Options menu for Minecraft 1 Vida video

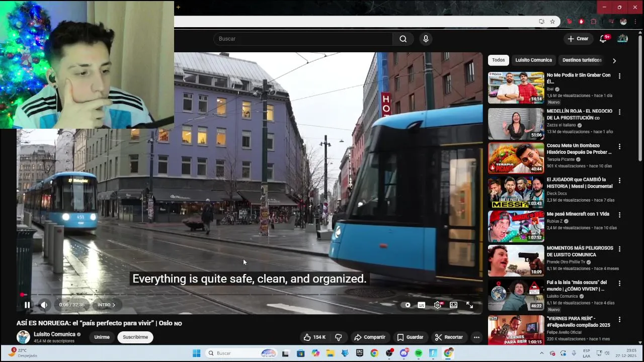tap(619, 215)
